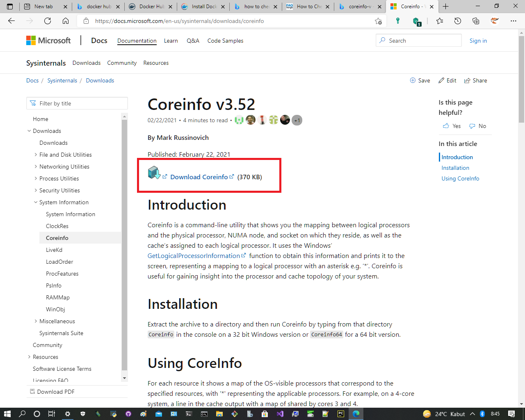This screenshot has height=420, width=525.
Task: Click the Microsoft logo
Action: point(48,40)
